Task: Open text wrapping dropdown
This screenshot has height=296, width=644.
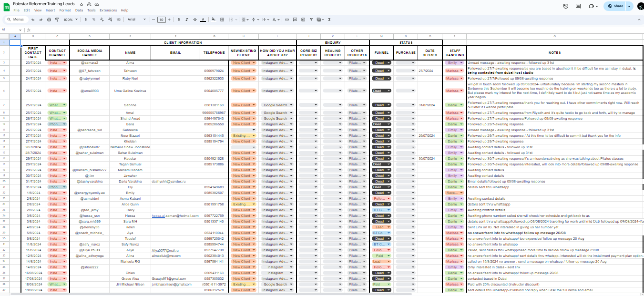Action: [x=266, y=20]
